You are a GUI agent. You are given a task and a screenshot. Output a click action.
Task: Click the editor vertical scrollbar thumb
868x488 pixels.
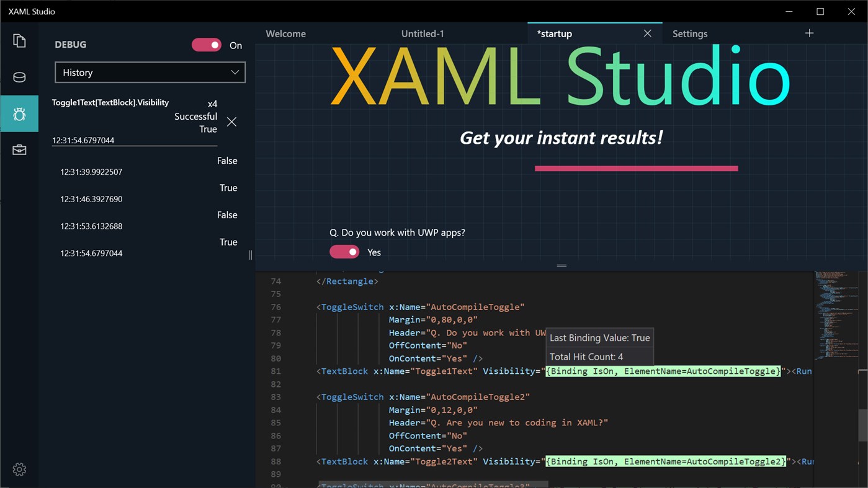[x=862, y=425]
